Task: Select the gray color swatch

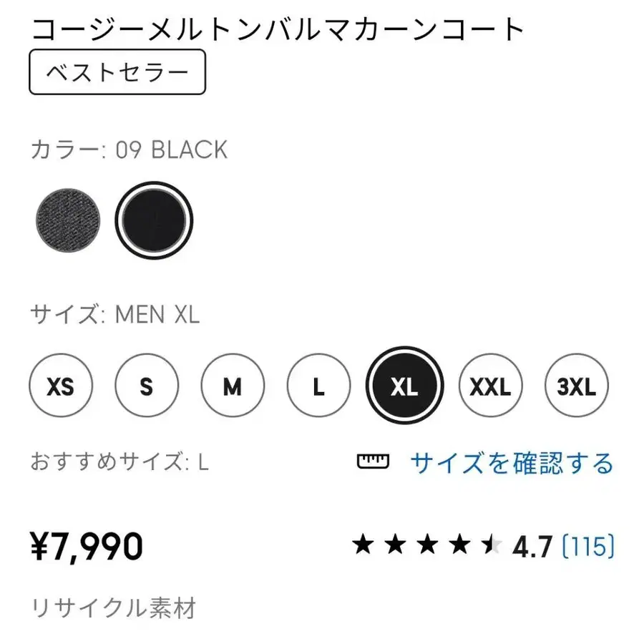Action: pyautogui.click(x=68, y=221)
